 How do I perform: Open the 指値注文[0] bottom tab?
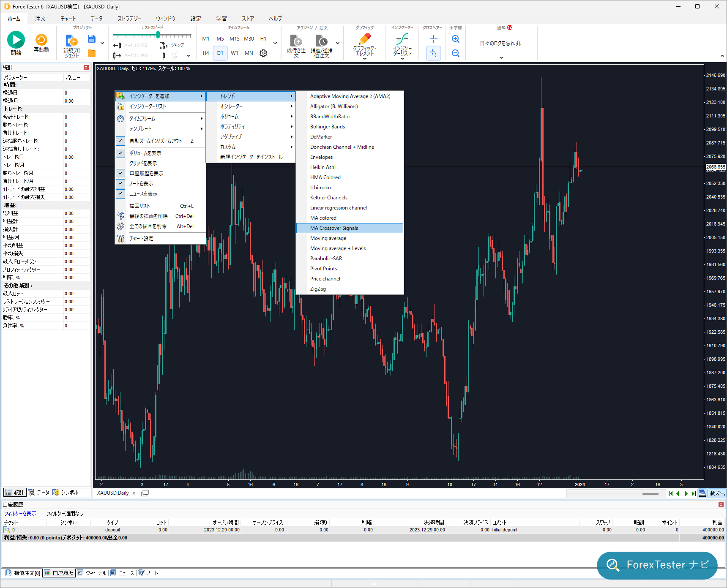pos(23,573)
